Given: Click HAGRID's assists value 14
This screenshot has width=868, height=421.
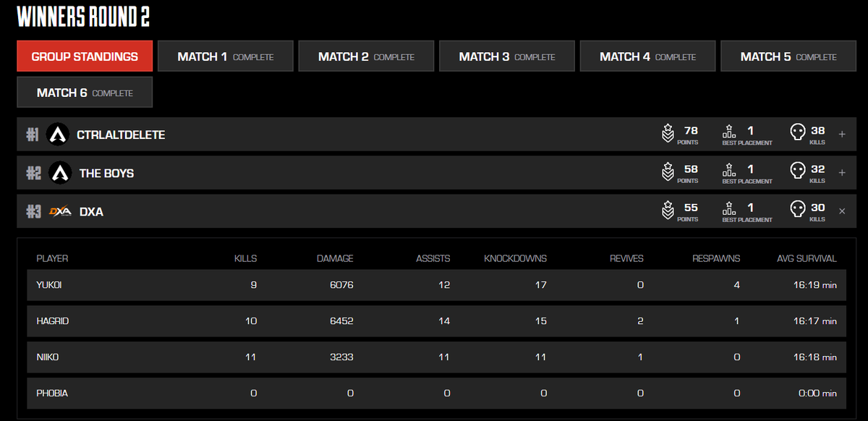Looking at the screenshot, I should pyautogui.click(x=444, y=320).
